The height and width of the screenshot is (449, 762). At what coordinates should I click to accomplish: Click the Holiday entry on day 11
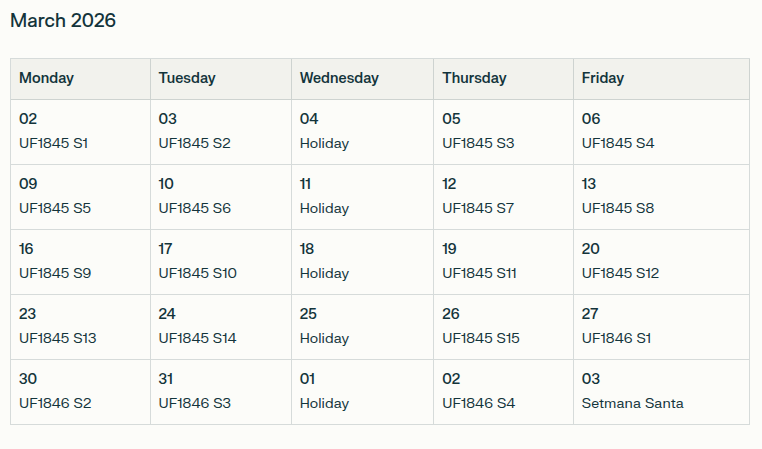(x=324, y=208)
